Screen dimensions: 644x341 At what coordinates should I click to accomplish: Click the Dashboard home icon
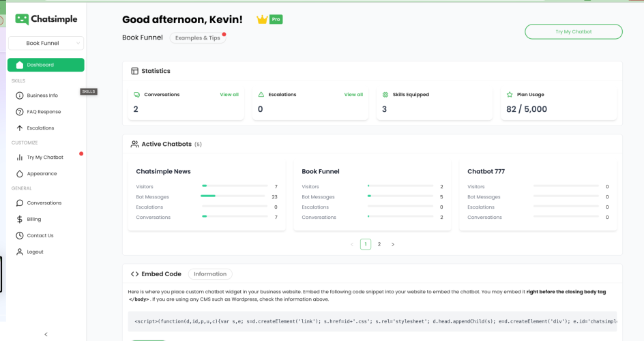[19, 65]
